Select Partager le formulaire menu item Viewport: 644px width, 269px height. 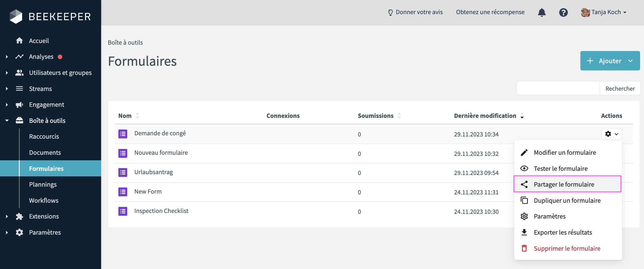564,184
